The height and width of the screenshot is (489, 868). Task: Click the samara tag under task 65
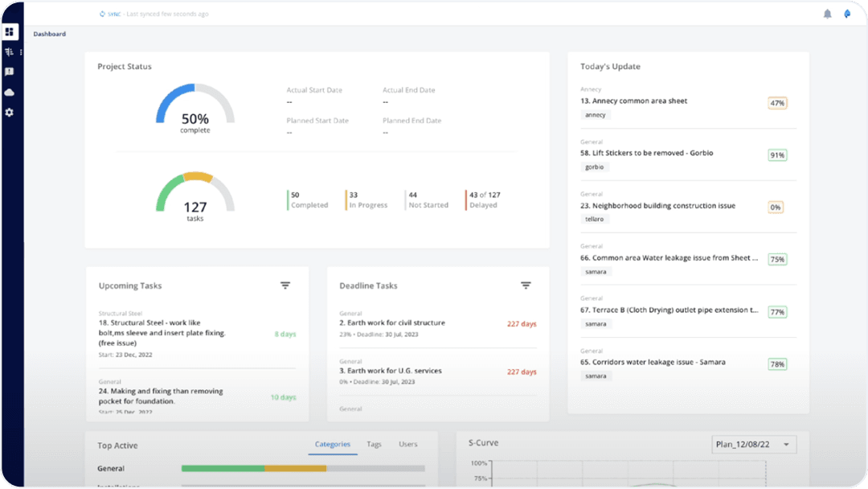click(x=596, y=376)
